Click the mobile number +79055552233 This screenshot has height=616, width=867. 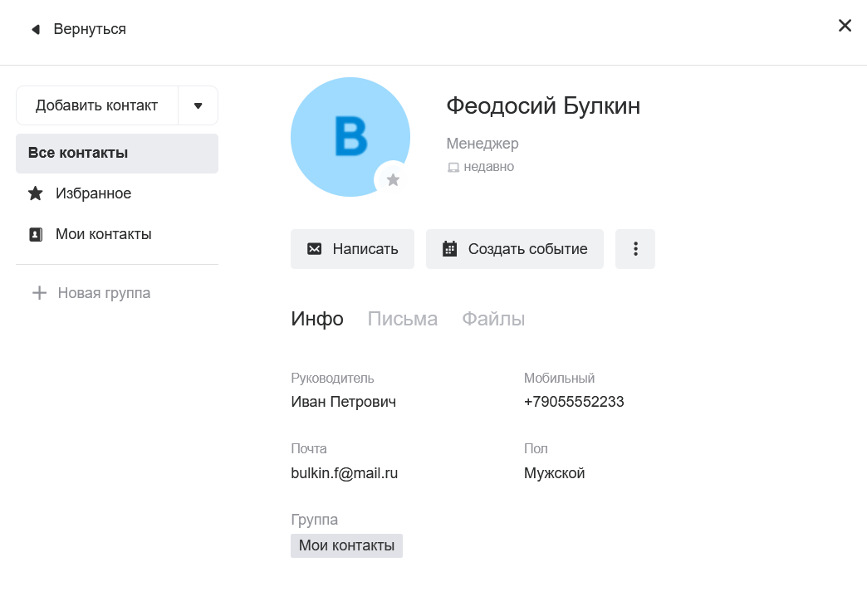574,402
